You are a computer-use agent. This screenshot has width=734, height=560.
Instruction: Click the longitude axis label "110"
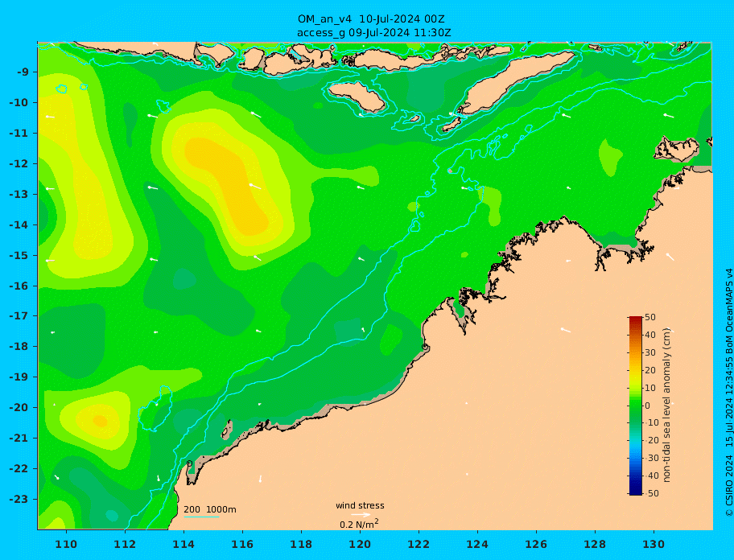coord(67,544)
